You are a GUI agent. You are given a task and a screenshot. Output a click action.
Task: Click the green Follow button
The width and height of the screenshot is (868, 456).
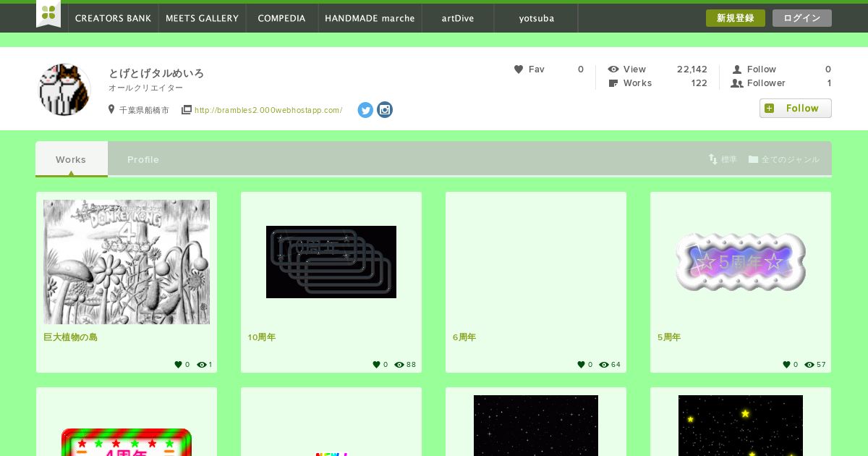point(796,109)
